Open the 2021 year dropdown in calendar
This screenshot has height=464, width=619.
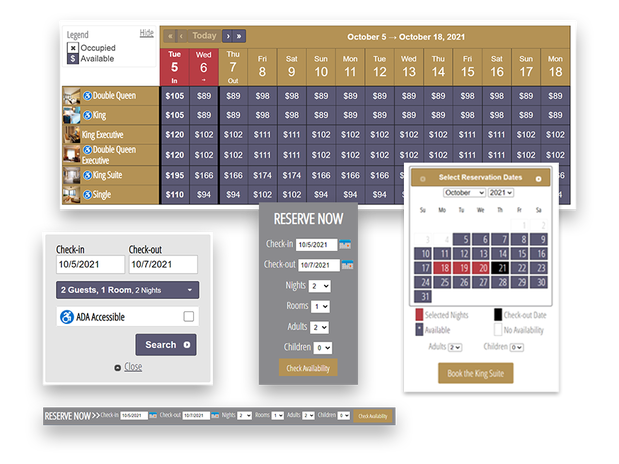click(500, 193)
